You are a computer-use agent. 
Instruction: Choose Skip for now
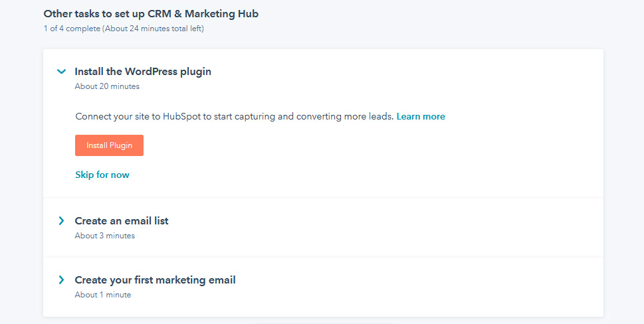(x=102, y=175)
